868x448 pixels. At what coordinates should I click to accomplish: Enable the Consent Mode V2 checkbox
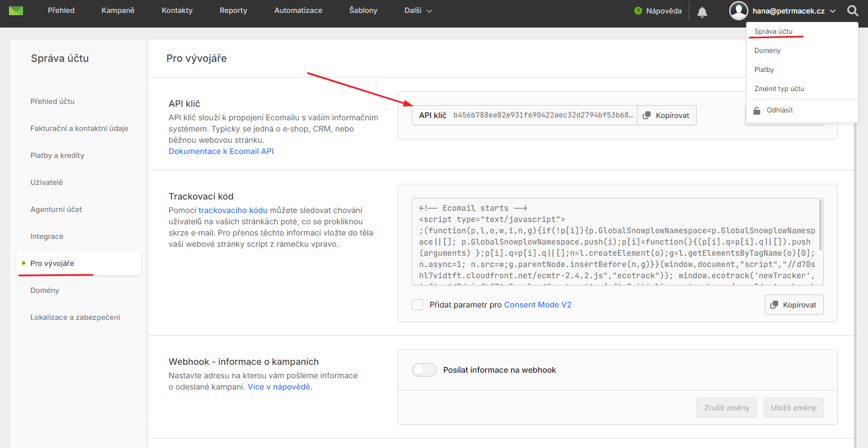[x=417, y=305]
